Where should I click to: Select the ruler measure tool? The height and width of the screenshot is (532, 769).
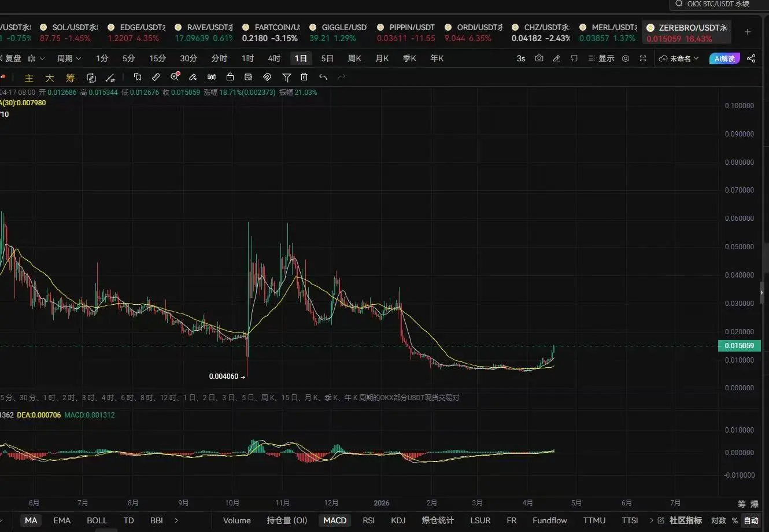(156, 77)
